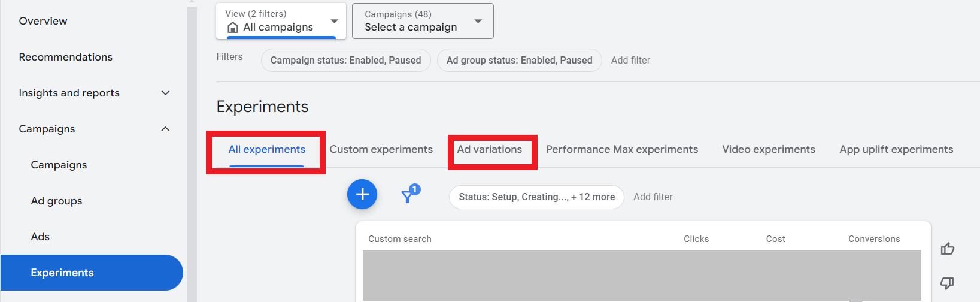
Task: Click Add filter beside Status chip
Action: click(653, 197)
